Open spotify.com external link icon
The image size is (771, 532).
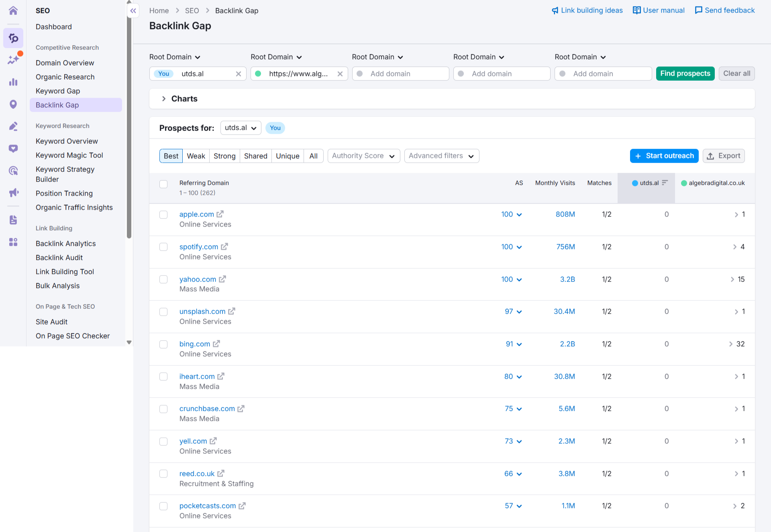(224, 247)
